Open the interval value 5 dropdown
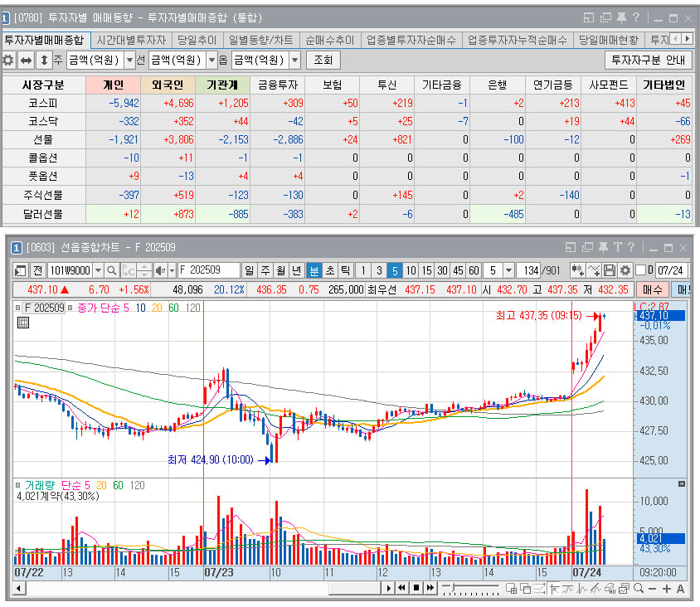Viewport: 700px width, 607px height. pyautogui.click(x=508, y=270)
